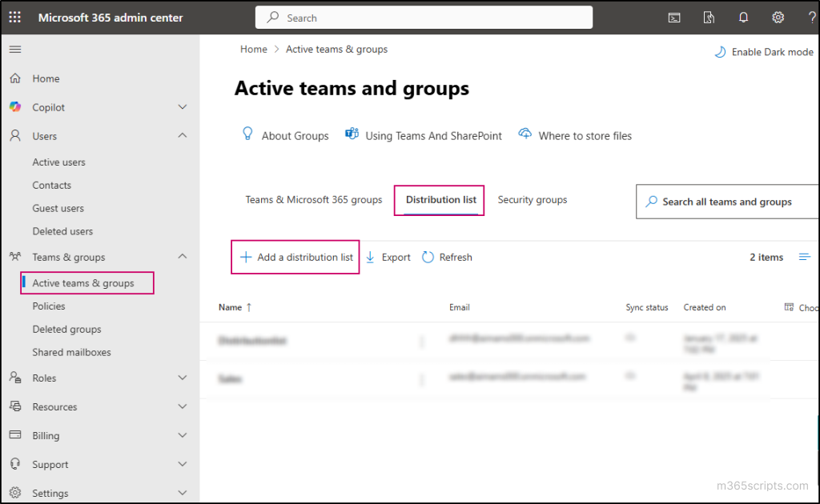Collapse the Users section in the sidebar
Screen dimensions: 820x504
(182, 135)
